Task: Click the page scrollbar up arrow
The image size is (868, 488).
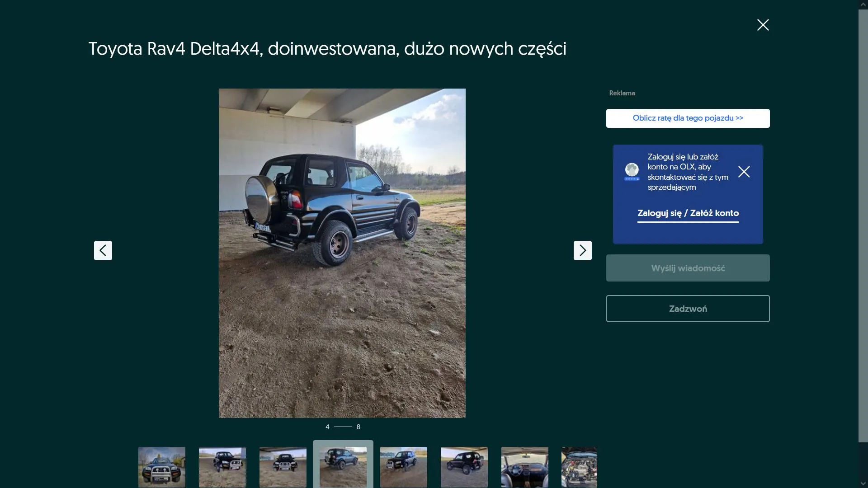Action: click(x=863, y=5)
